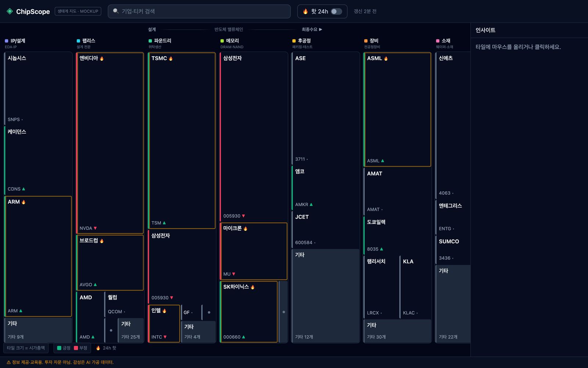The image size is (588, 368).
Task: Click the 타일 크기 = 시가총액 legend label
Action: point(26,348)
